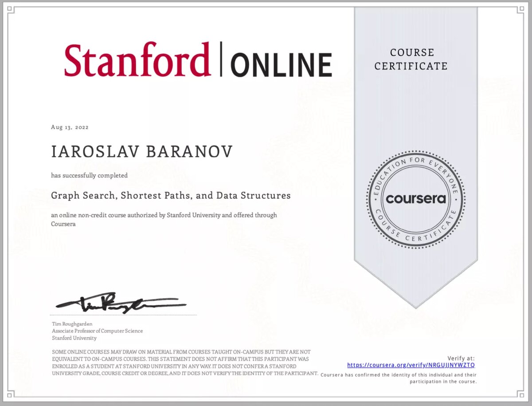
Task: Click 'Stanford University' under the signature
Action: pos(74,338)
